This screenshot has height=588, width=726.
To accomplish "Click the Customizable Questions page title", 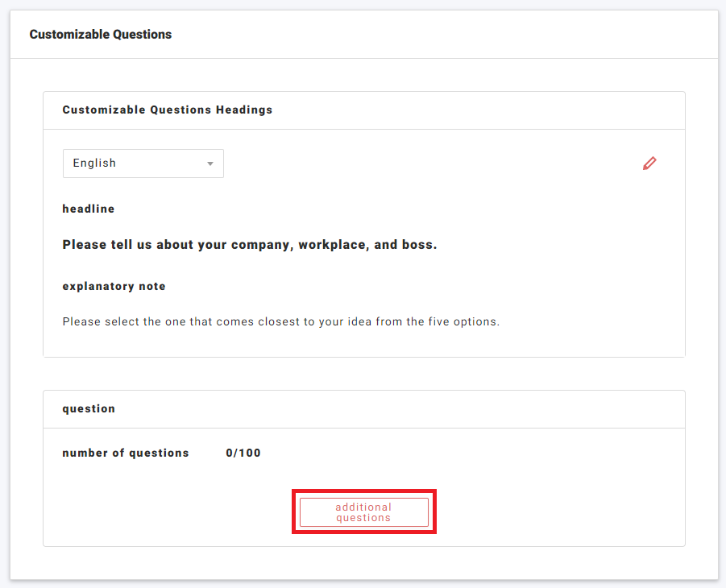I will click(x=101, y=35).
